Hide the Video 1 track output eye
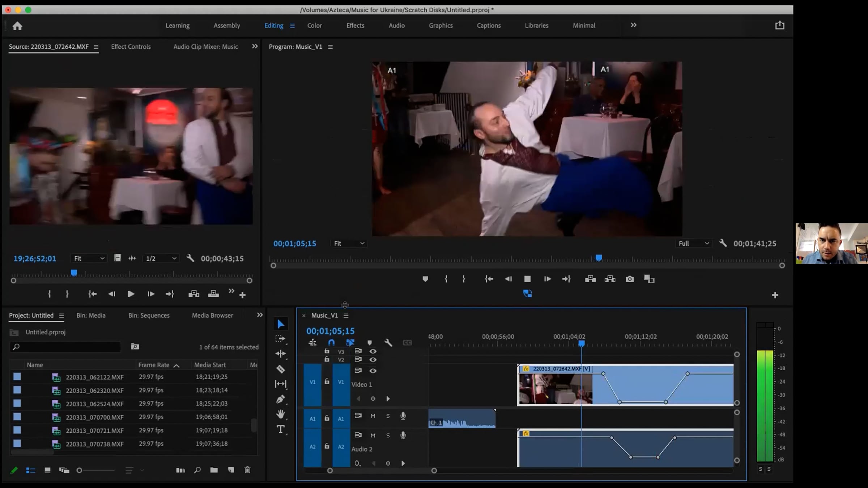This screenshot has width=868, height=488. click(373, 371)
